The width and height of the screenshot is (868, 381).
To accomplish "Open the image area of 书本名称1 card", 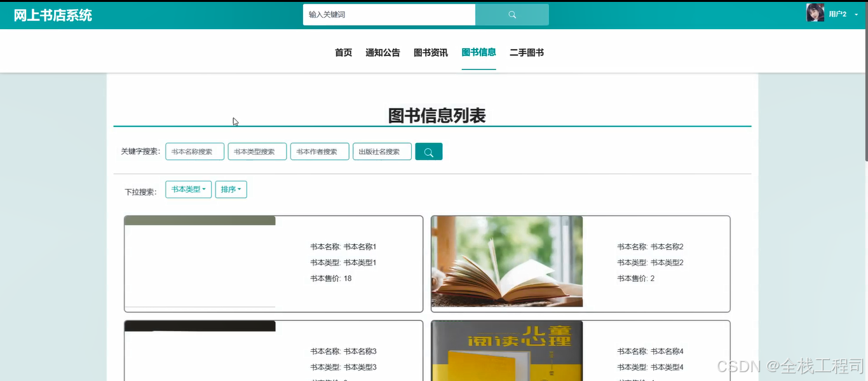I will [200, 261].
